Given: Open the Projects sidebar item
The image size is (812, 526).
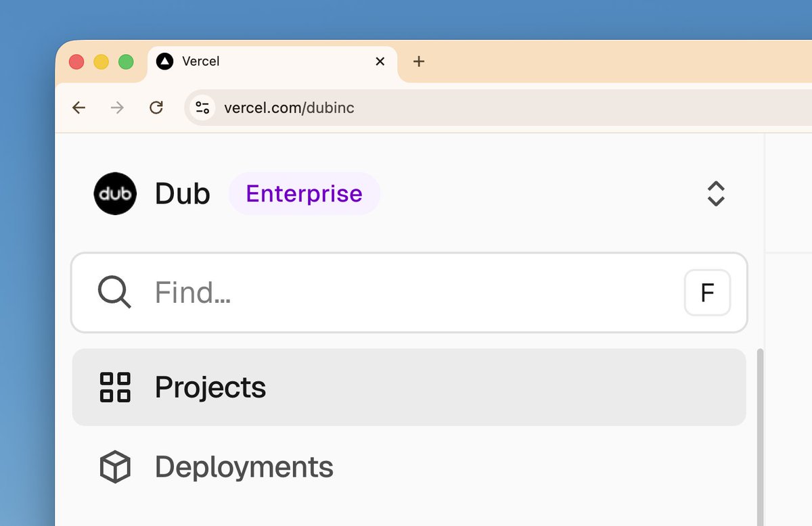Looking at the screenshot, I should (x=409, y=387).
